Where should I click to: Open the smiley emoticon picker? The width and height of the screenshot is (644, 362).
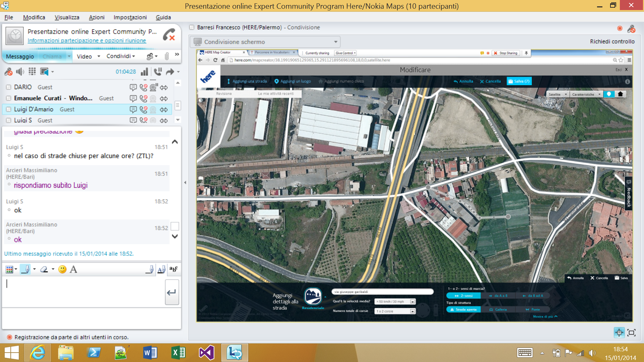coord(62,269)
